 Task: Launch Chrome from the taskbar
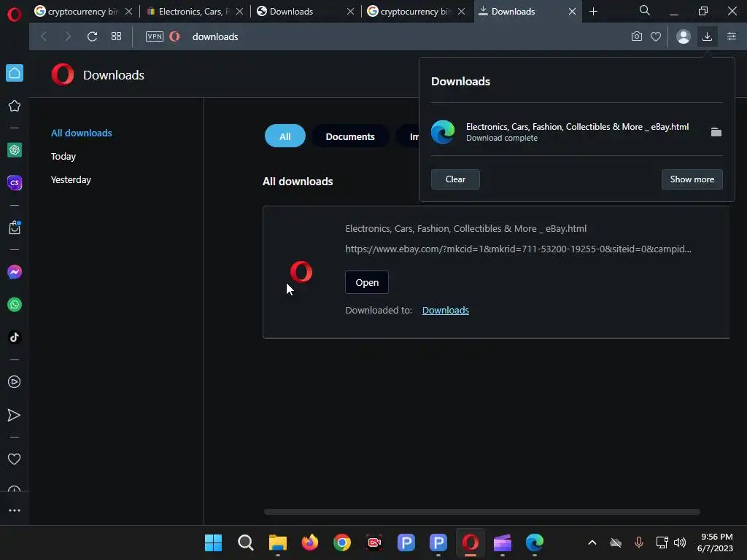[342, 542]
